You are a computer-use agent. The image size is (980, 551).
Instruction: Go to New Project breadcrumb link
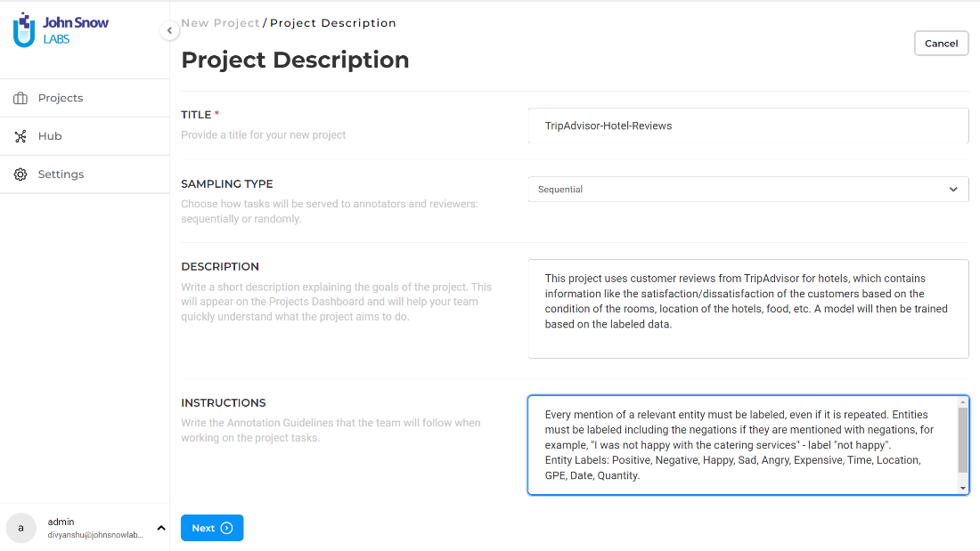[221, 23]
